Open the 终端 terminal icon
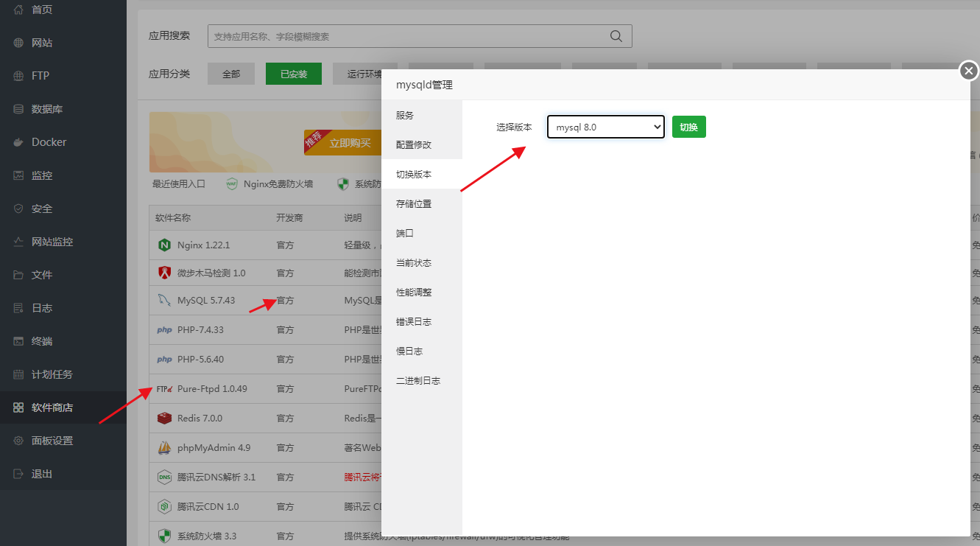The height and width of the screenshot is (546, 980). 18,341
